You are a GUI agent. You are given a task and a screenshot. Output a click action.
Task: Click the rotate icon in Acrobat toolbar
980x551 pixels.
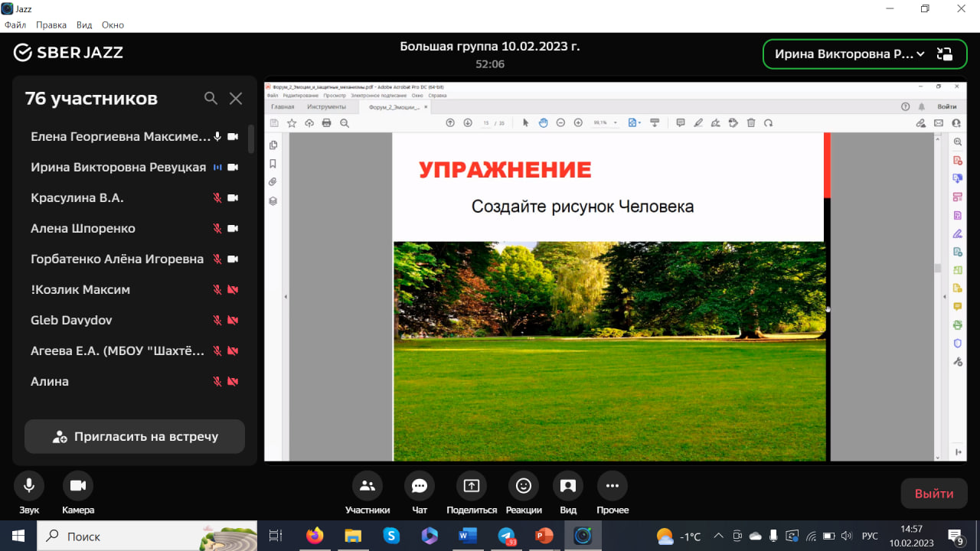click(x=768, y=122)
